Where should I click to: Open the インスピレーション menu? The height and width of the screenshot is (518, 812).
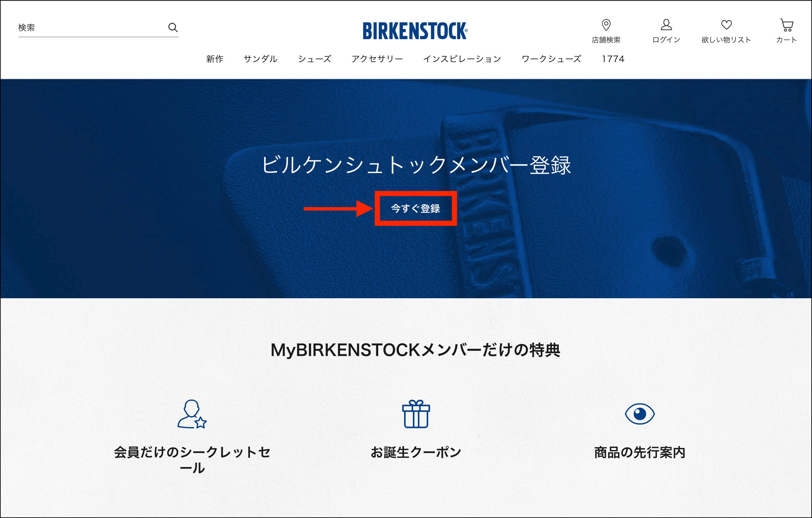click(x=462, y=59)
